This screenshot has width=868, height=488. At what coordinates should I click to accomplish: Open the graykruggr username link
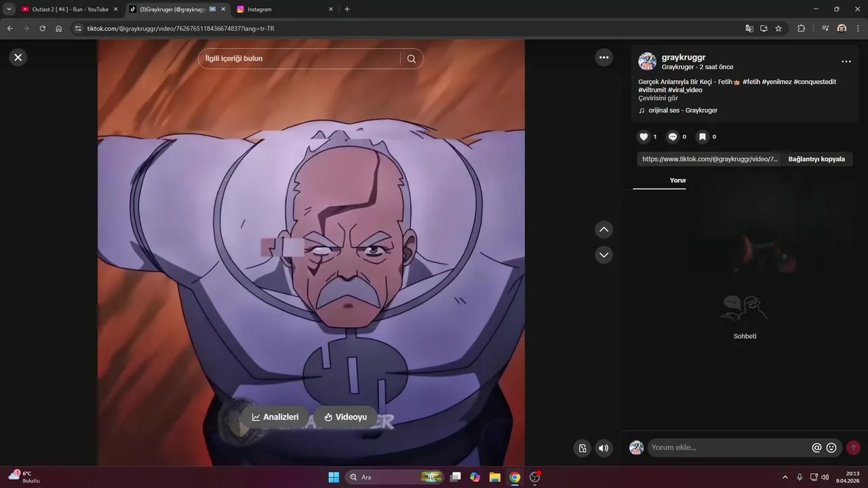(x=684, y=58)
